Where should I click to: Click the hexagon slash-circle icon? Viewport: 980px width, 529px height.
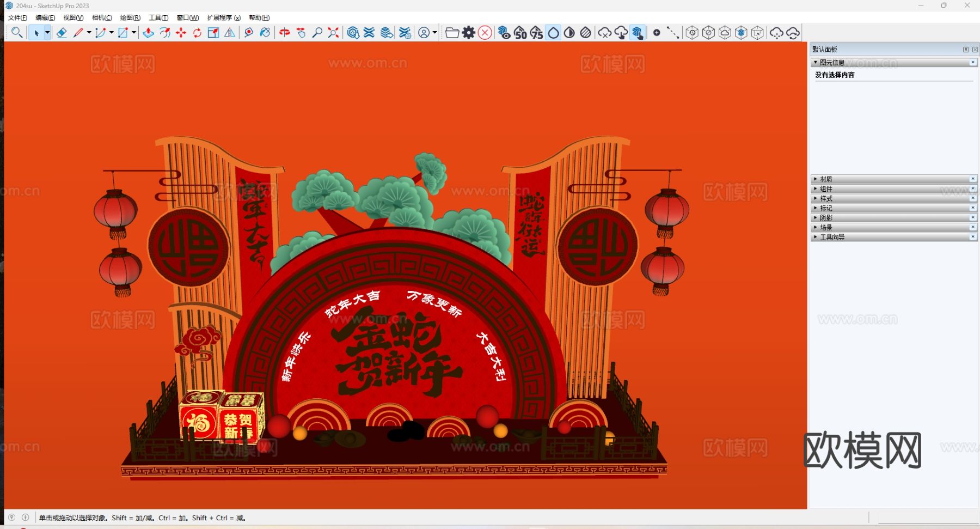point(708,33)
